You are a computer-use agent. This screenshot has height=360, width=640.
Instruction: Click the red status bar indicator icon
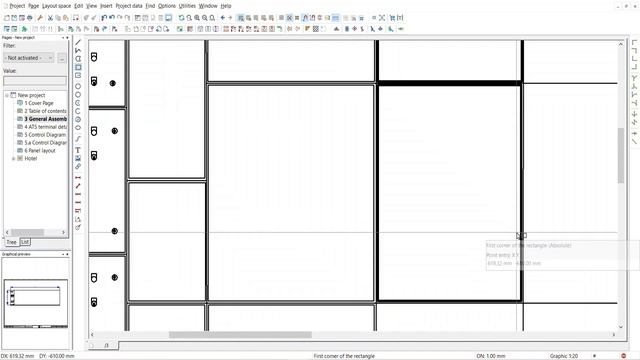pos(623,356)
